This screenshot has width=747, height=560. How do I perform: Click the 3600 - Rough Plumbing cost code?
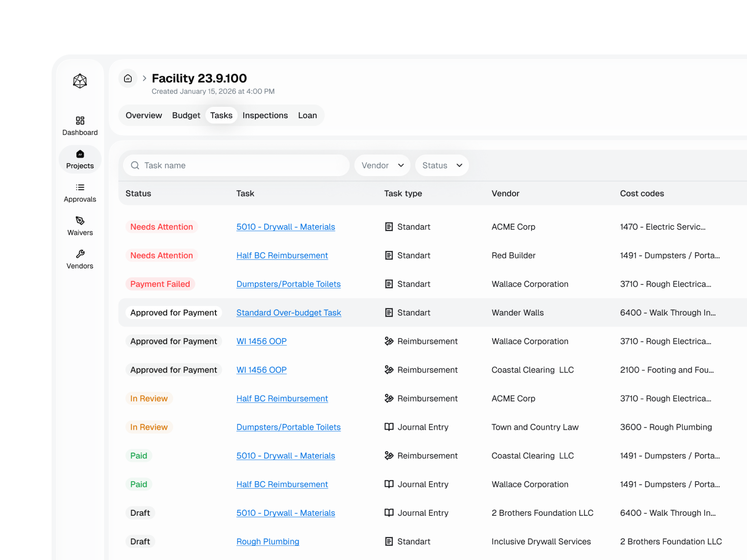(666, 427)
